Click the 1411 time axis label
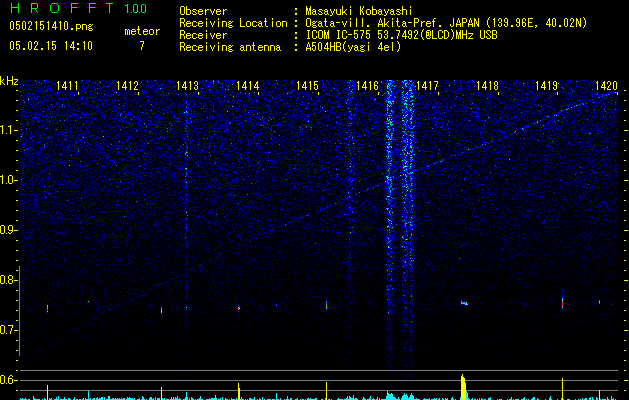The image size is (629, 400). pos(67,85)
